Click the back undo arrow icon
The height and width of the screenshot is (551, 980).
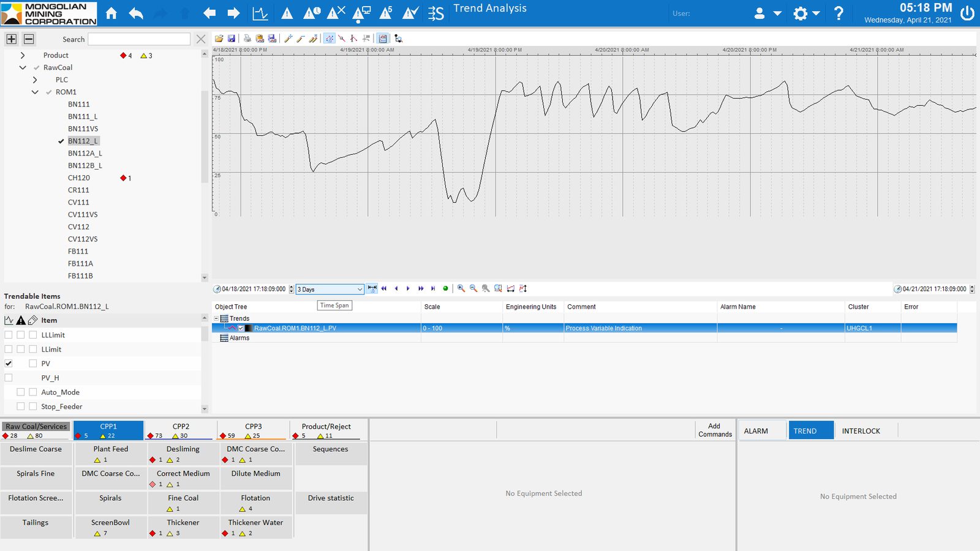click(x=136, y=13)
